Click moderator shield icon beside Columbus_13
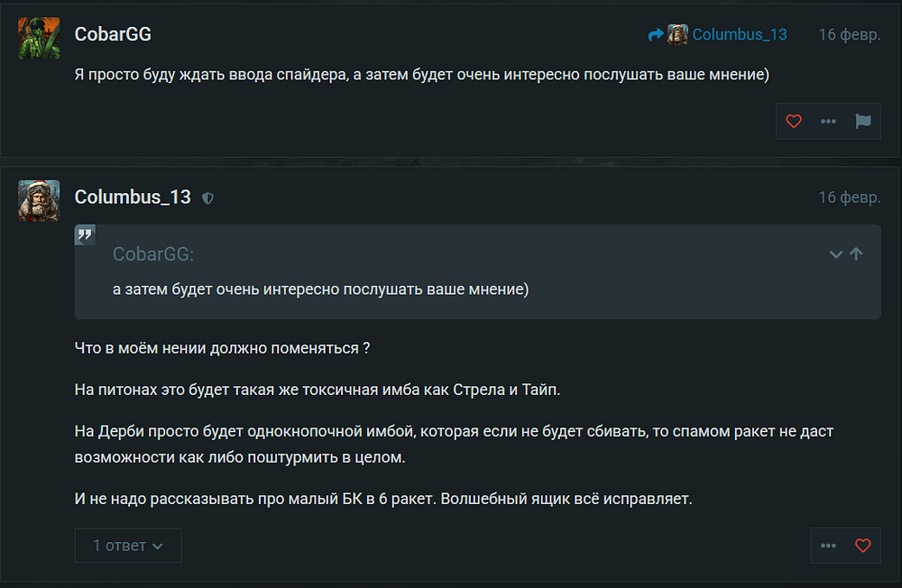902x588 pixels. (208, 198)
